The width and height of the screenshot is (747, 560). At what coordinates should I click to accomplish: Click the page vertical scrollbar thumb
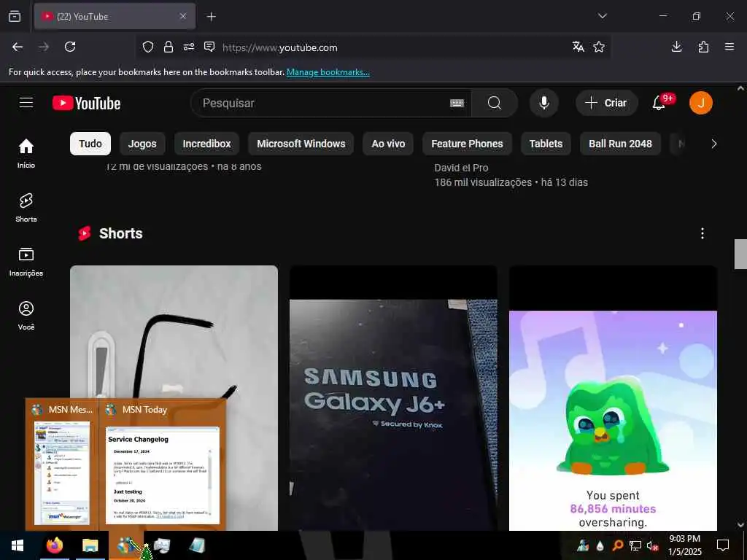740,254
